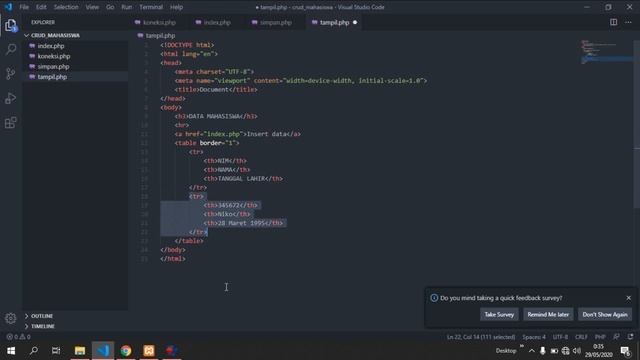Open the Run and Debug view
Image resolution: width=640 pixels, height=360 pixels.
pyautogui.click(x=11, y=98)
